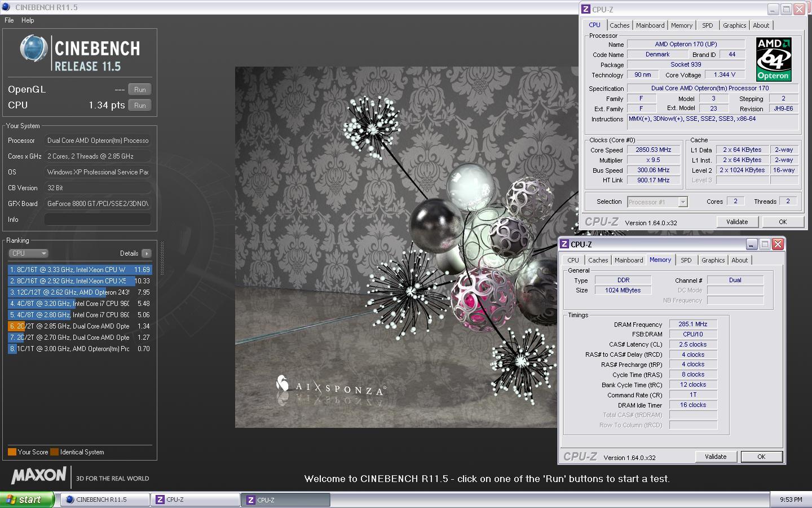Open the Processor #1 selection dropdown
Image resolution: width=812 pixels, height=508 pixels.
657,202
